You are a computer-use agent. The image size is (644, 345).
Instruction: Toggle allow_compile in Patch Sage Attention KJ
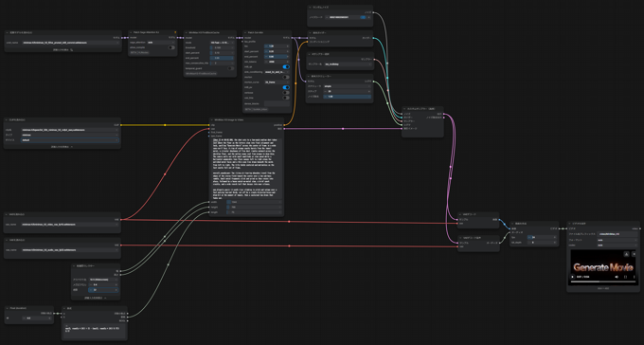coord(171,47)
